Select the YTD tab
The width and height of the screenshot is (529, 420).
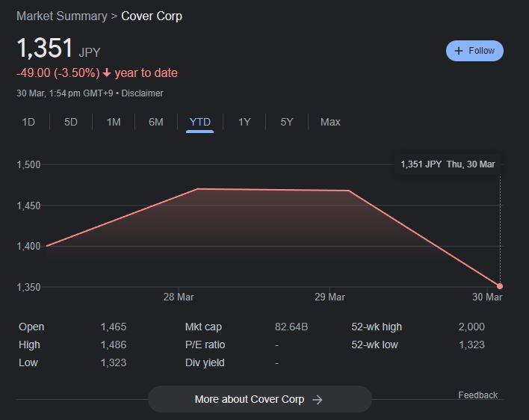[199, 123]
